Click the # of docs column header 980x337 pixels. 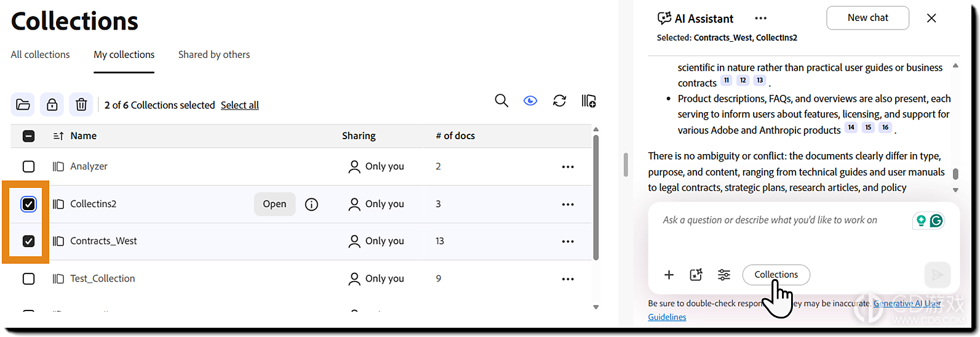pyautogui.click(x=455, y=136)
